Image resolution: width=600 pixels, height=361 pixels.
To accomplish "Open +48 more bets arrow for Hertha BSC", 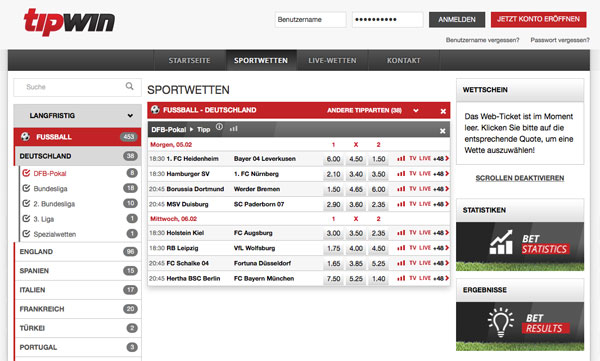I will pos(441,278).
